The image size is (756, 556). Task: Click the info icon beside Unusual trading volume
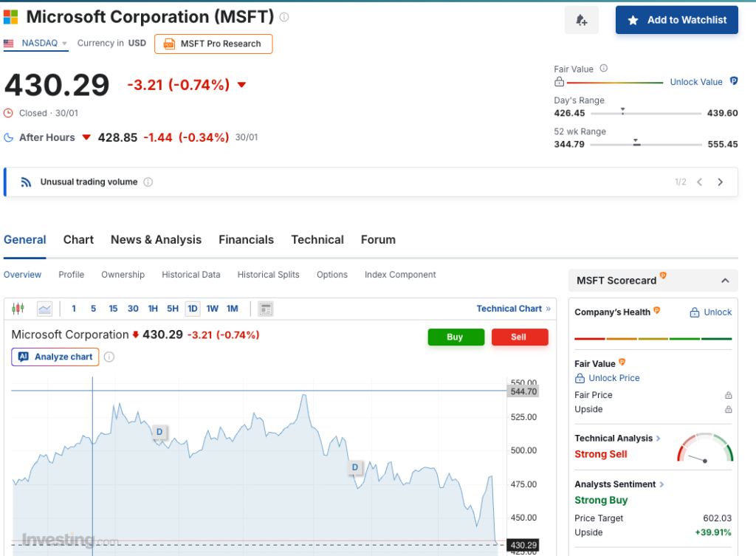coord(148,182)
